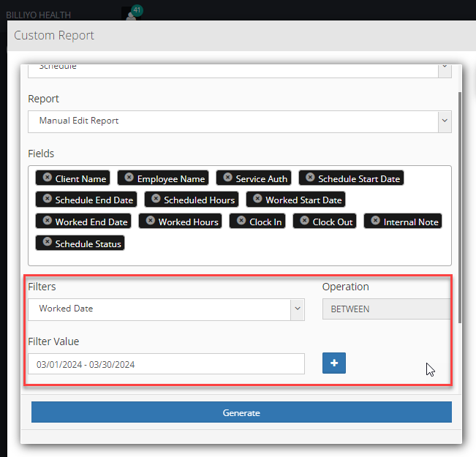The image size is (476, 457).
Task: Click the BETWEEN operation field
Action: 386,309
